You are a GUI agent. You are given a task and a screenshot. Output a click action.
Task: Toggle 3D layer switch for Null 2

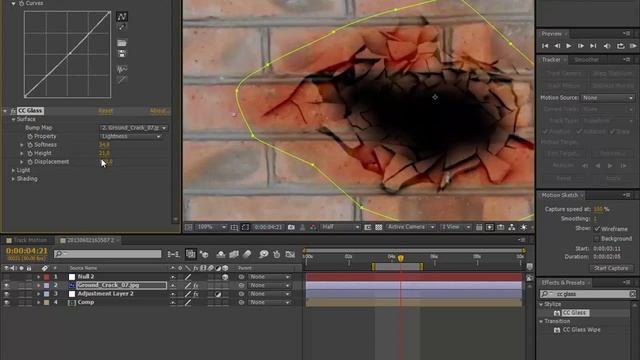(x=225, y=277)
